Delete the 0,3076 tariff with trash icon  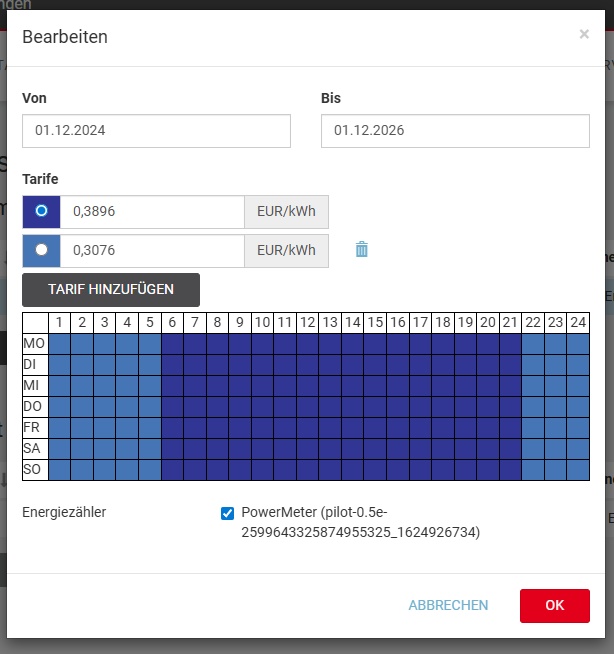point(362,250)
